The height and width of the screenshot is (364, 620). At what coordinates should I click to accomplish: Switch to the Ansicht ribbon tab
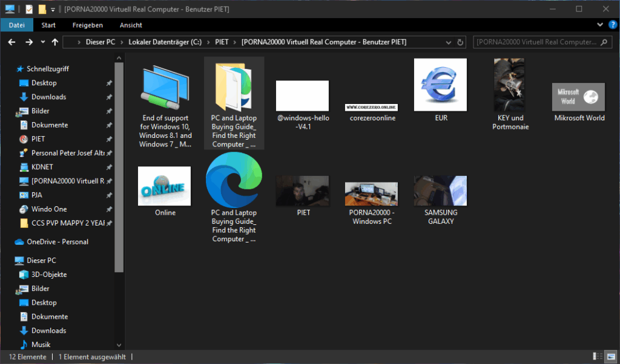pyautogui.click(x=131, y=25)
